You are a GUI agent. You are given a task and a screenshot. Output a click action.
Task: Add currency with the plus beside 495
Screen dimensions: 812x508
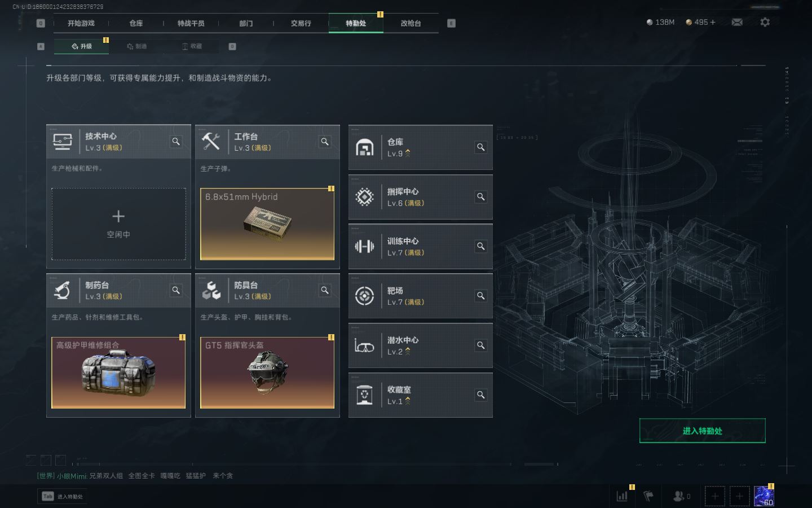click(x=713, y=22)
